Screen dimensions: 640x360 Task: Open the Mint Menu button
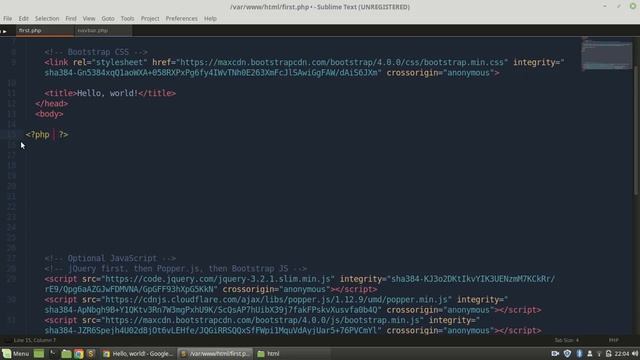point(16,353)
